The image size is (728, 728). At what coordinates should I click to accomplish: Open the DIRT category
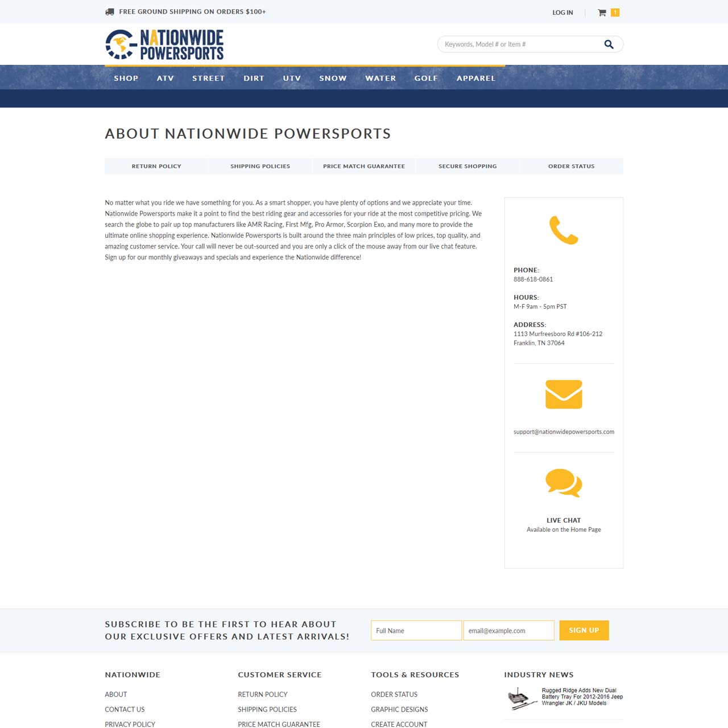coord(254,78)
